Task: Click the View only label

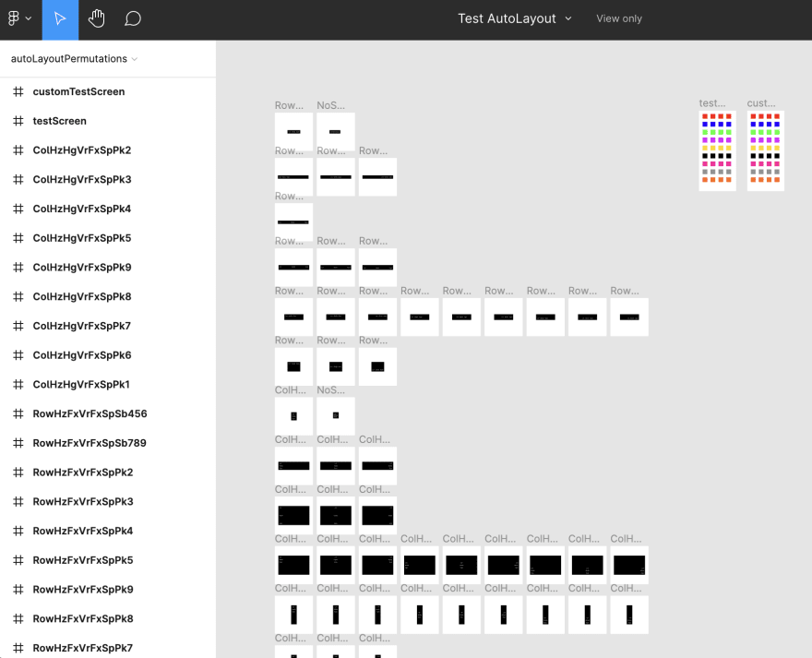Action: pos(619,18)
